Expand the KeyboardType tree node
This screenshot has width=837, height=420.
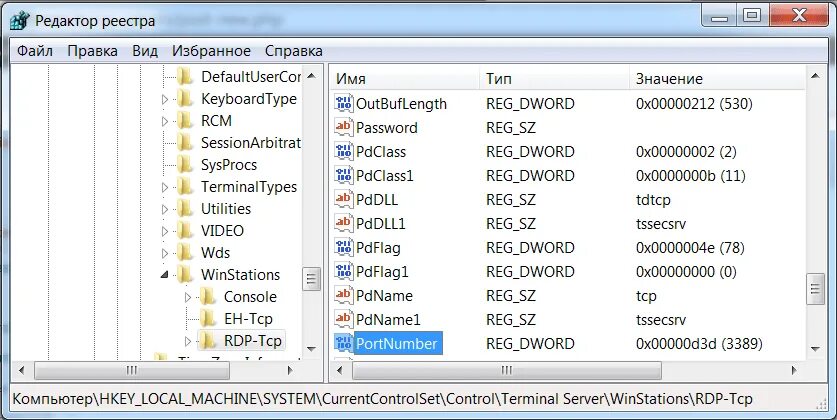click(x=165, y=99)
